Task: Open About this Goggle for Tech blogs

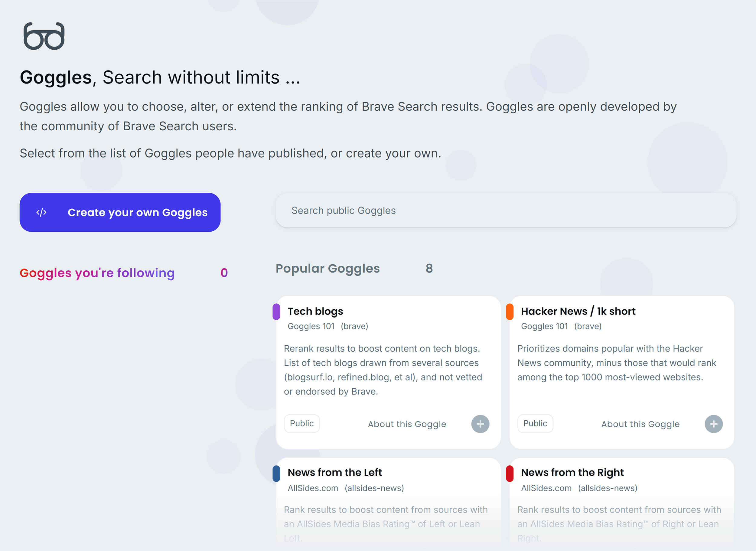Action: 407,424
